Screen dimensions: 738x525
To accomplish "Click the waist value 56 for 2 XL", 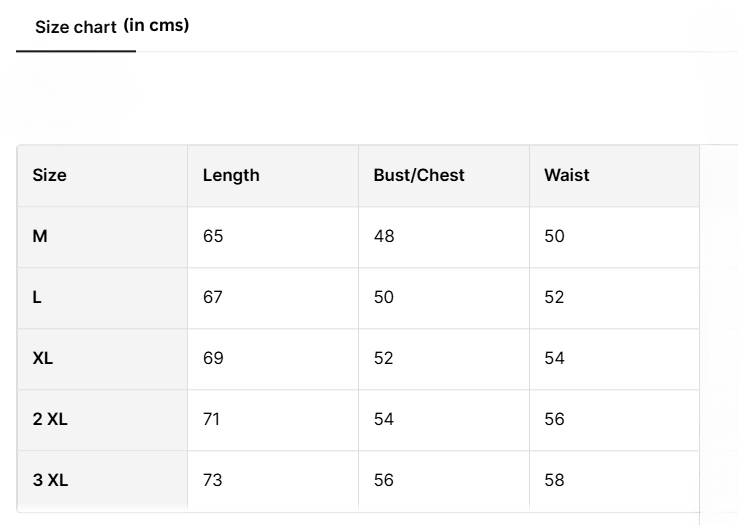I will [555, 419].
